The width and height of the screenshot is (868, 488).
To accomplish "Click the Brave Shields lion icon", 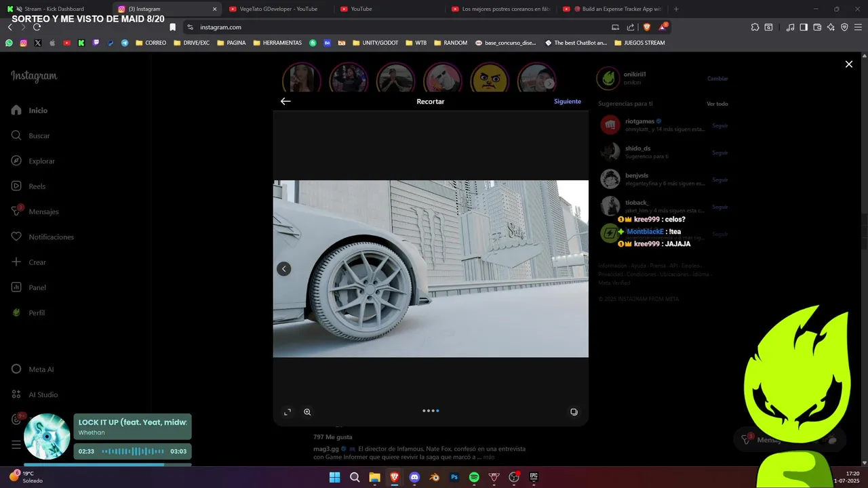I will (x=646, y=27).
